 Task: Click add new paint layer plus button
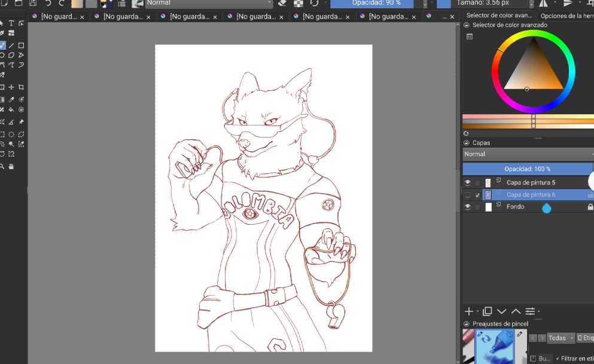[469, 311]
